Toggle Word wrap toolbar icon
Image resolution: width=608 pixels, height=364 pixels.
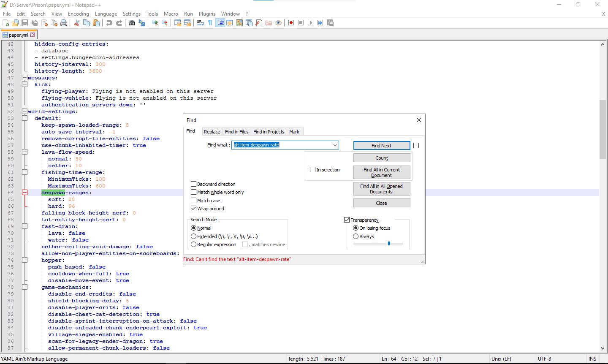(x=201, y=23)
